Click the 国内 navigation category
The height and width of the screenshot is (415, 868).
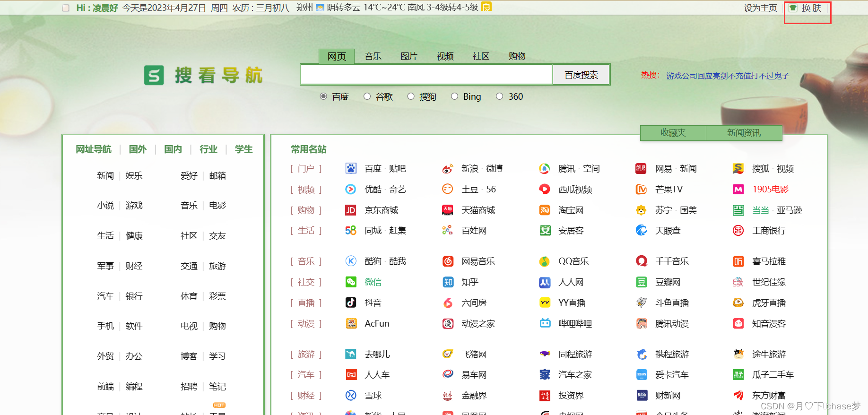tap(173, 149)
